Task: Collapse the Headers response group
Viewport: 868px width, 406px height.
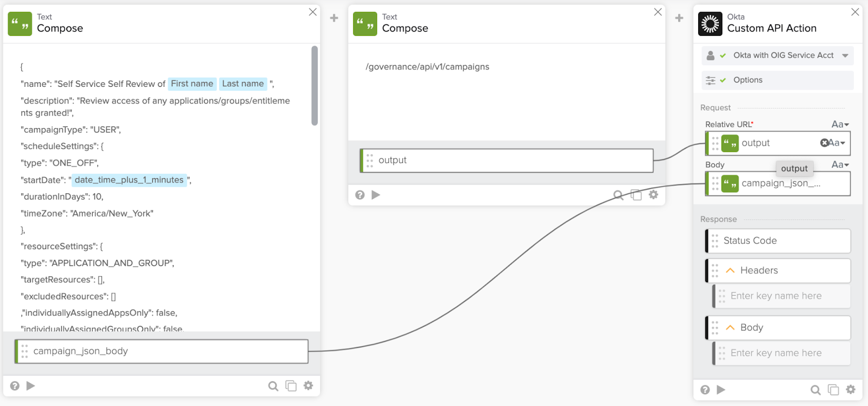Action: pos(730,270)
